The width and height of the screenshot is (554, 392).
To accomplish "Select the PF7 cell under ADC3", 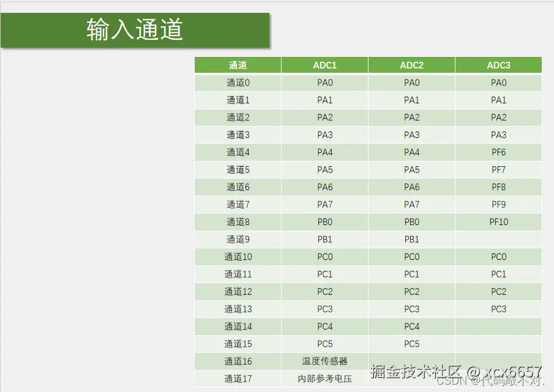I will click(x=498, y=170).
